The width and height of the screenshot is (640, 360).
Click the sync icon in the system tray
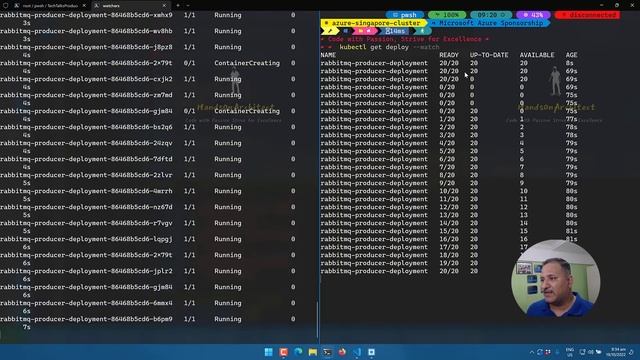tap(540, 352)
